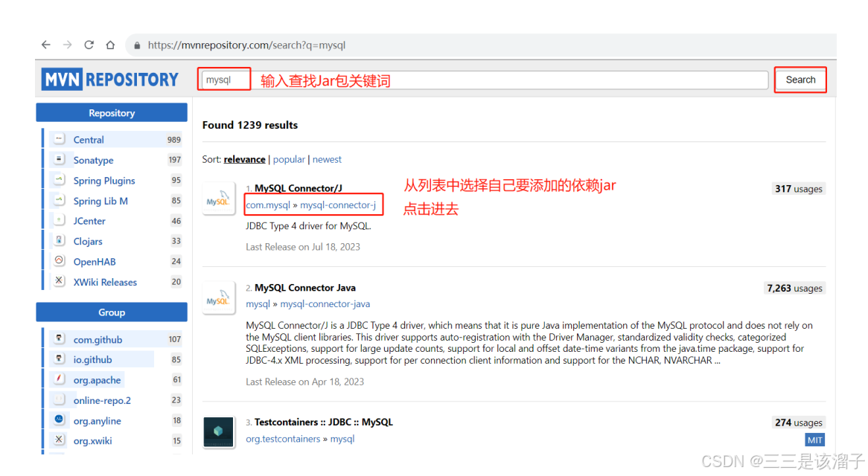The image size is (868, 476).
Task: Click the browser URL address bar
Action: click(x=482, y=45)
